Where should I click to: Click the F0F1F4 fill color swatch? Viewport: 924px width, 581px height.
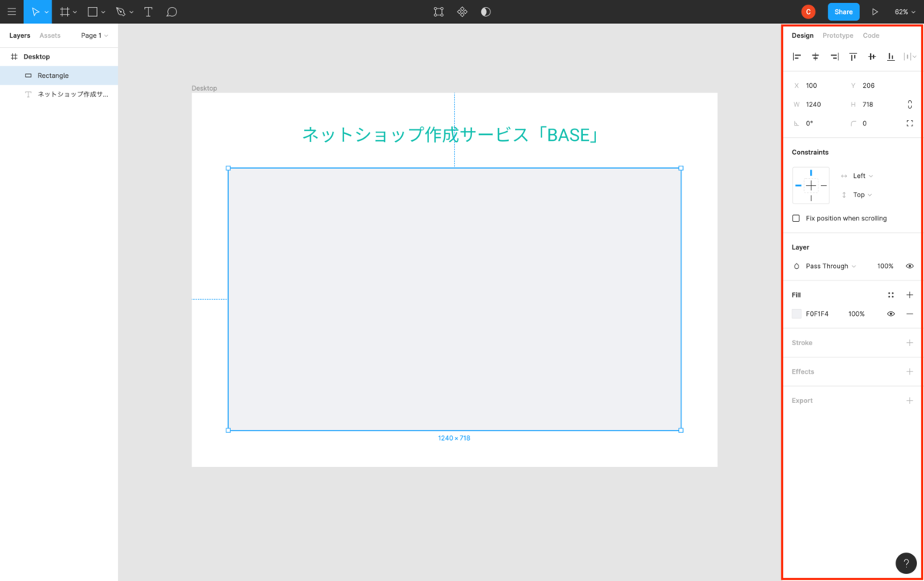click(797, 314)
